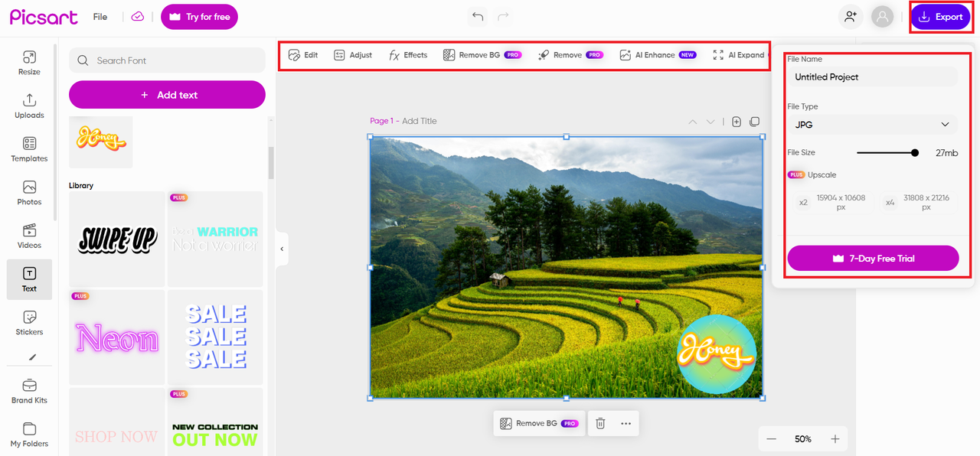
Task: Move page down with the down chevron
Action: pyautogui.click(x=710, y=122)
